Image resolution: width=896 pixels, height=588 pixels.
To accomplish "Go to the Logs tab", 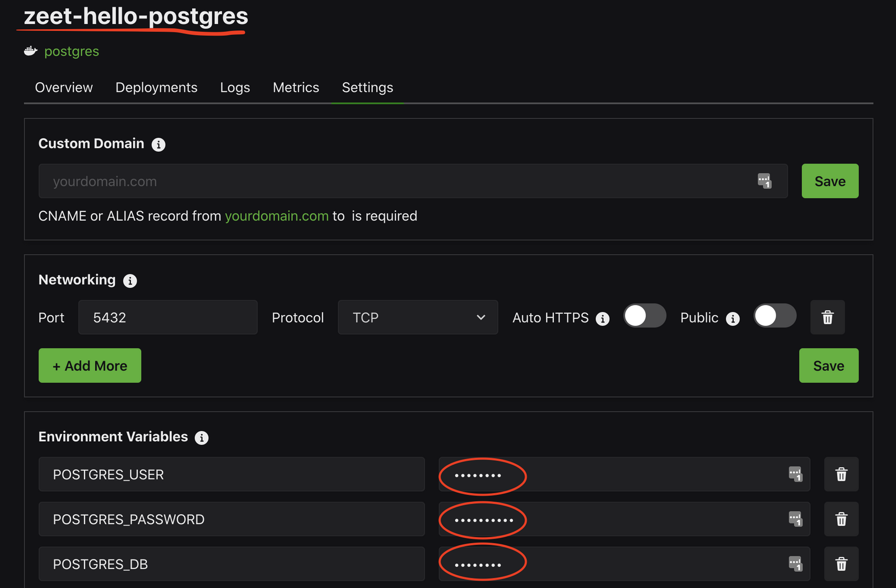I will (235, 87).
